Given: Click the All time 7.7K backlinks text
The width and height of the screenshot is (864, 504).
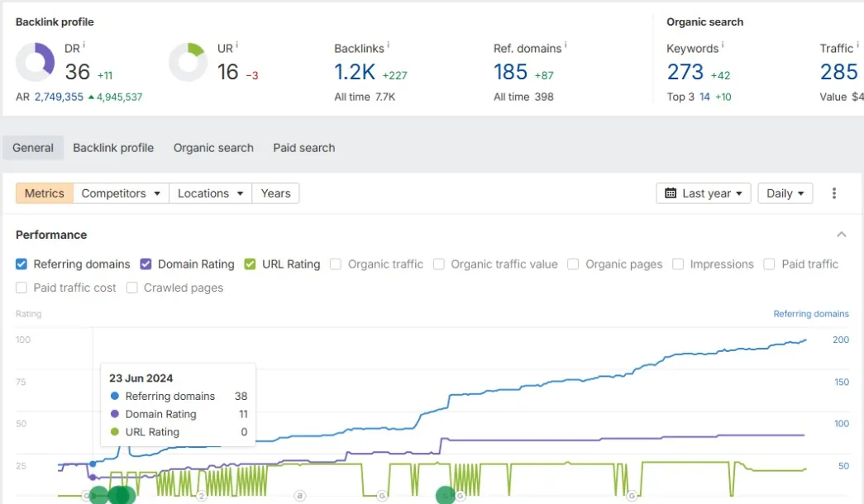Looking at the screenshot, I should click(365, 97).
